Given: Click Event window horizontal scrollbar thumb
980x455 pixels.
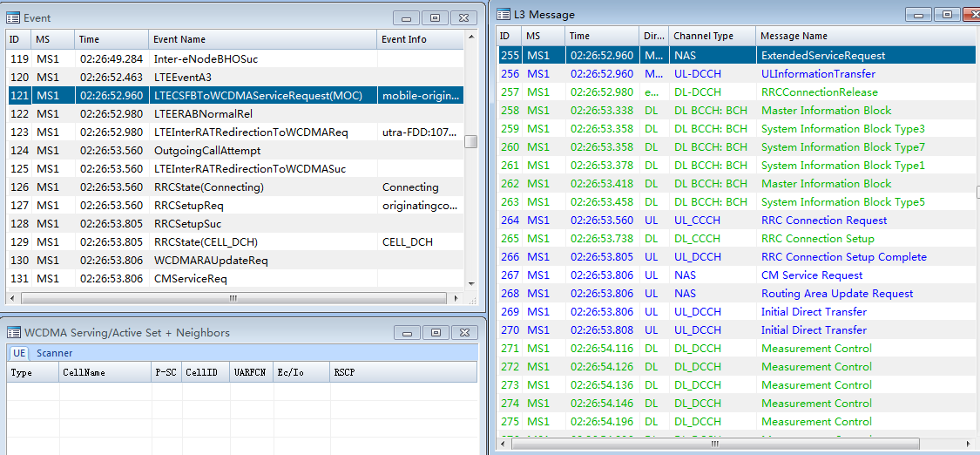Looking at the screenshot, I should (x=233, y=299).
